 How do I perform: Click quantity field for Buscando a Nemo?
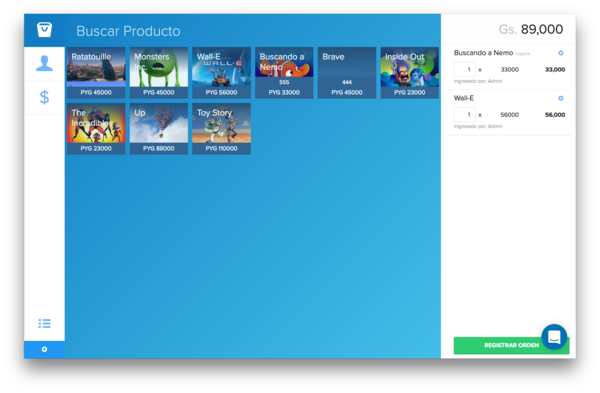(465, 70)
